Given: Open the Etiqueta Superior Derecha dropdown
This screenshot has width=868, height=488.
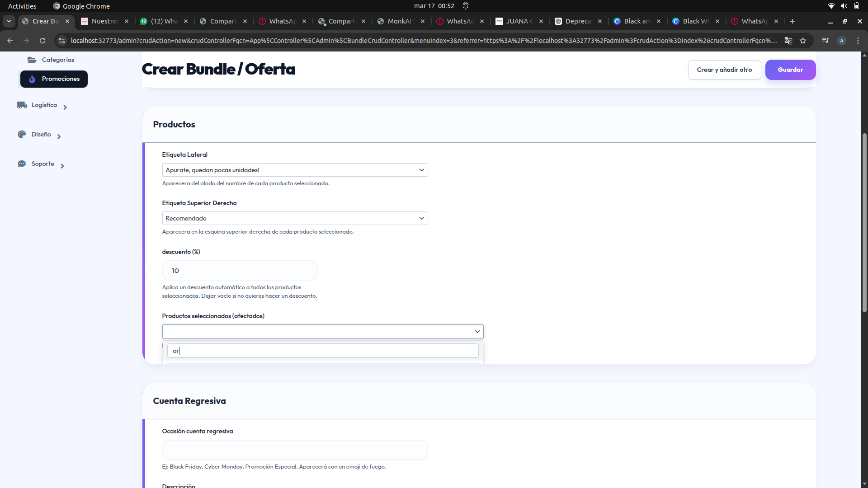Looking at the screenshot, I should point(295,218).
